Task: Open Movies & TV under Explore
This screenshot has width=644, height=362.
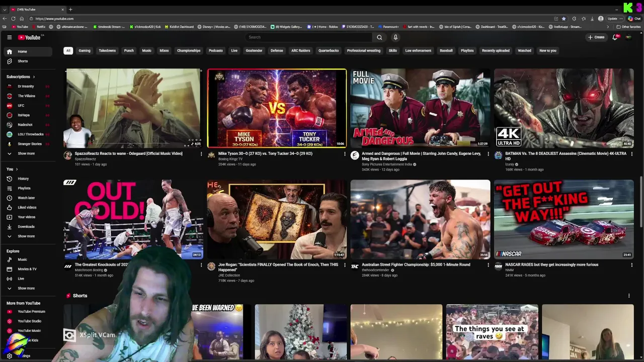Action: pyautogui.click(x=28, y=269)
